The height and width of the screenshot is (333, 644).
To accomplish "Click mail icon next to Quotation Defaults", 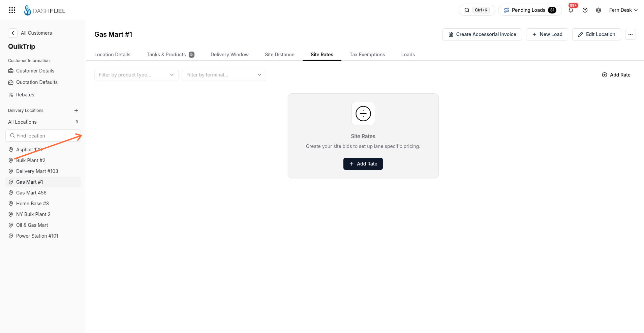I will (11, 82).
